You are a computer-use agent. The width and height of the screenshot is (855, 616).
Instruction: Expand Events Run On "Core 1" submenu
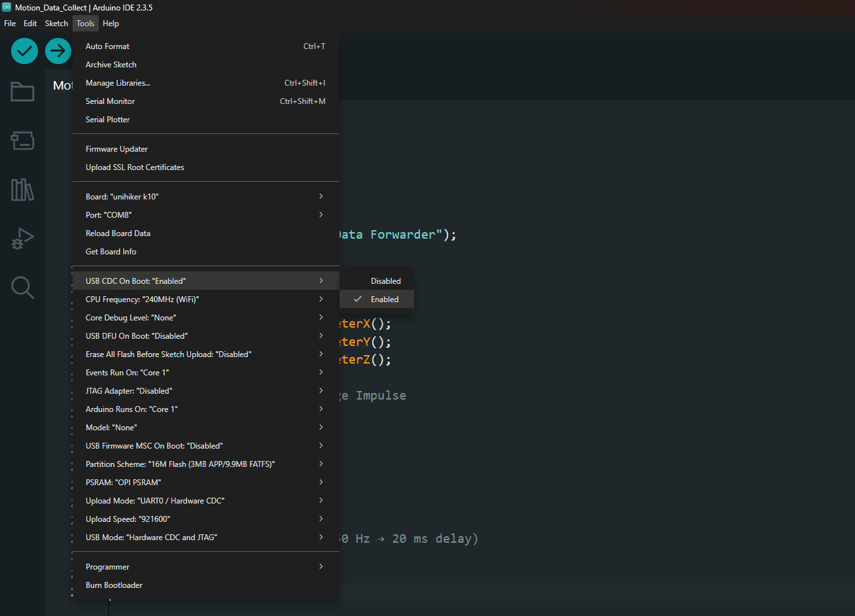coord(205,373)
